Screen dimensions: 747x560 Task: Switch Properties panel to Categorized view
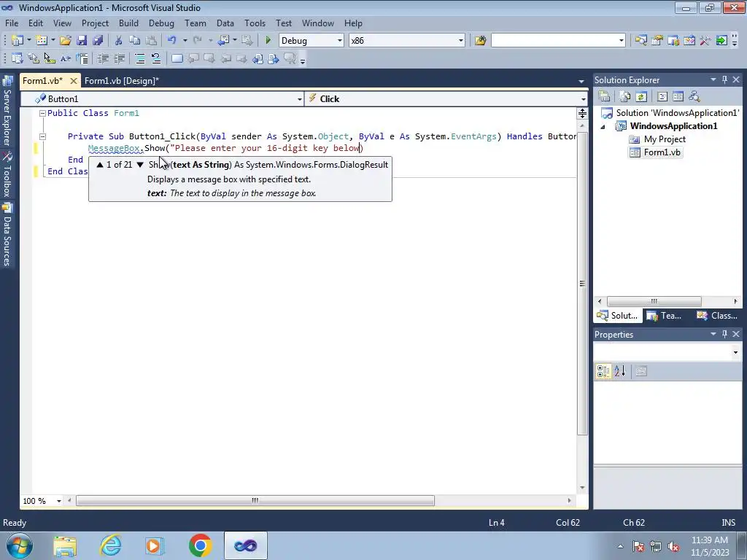coord(603,371)
